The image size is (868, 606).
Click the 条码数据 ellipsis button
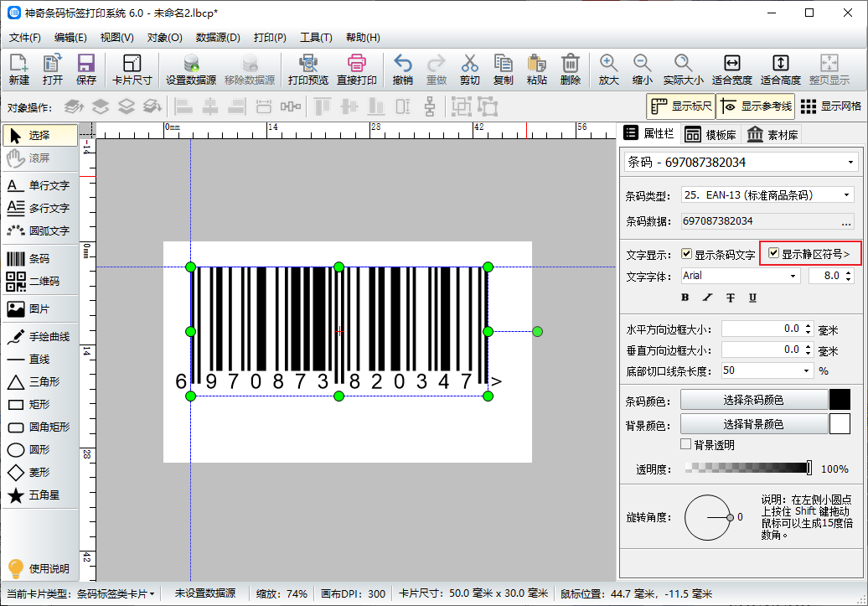846,221
